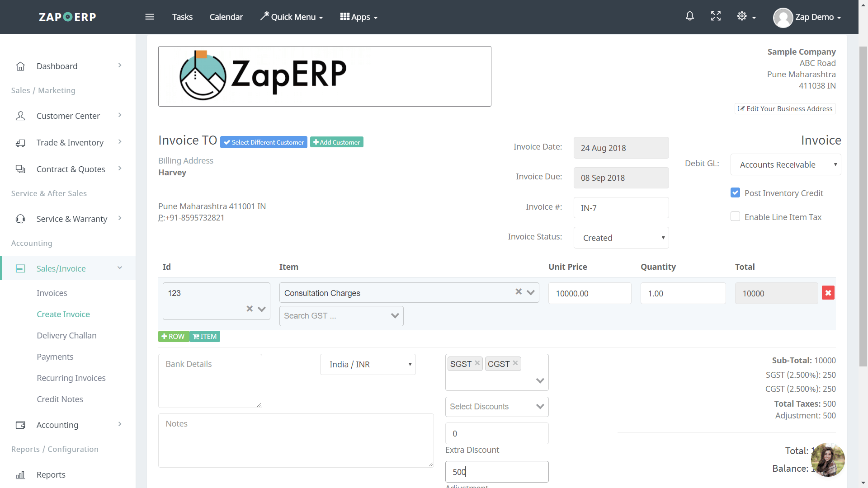Click Edit Your Business Address link
Image resolution: width=868 pixels, height=488 pixels.
click(785, 108)
